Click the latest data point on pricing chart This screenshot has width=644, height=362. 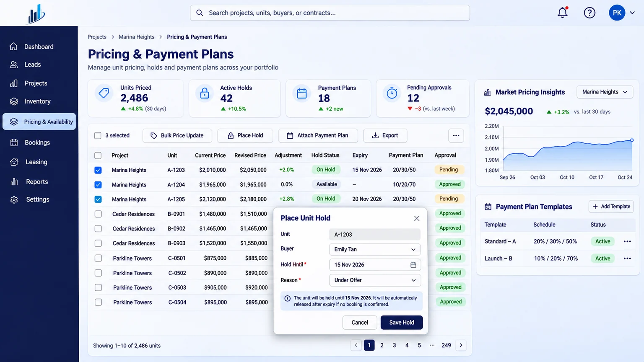[632, 140]
